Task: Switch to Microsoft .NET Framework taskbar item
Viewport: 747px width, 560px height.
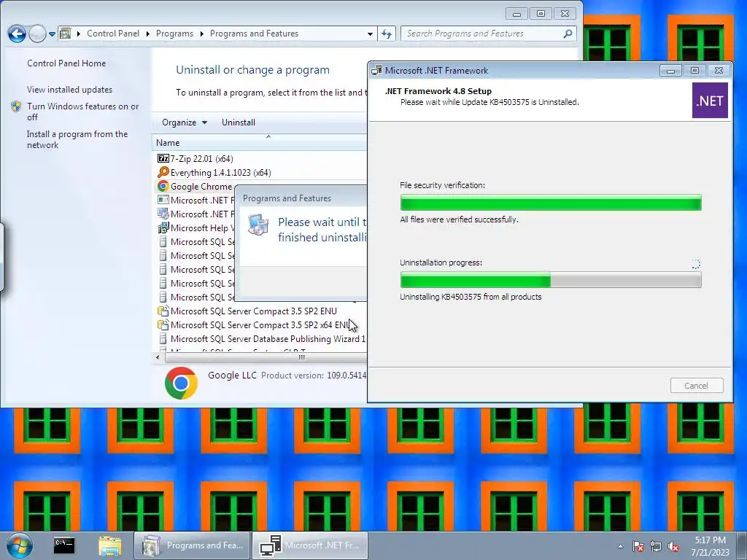Action: [310, 545]
